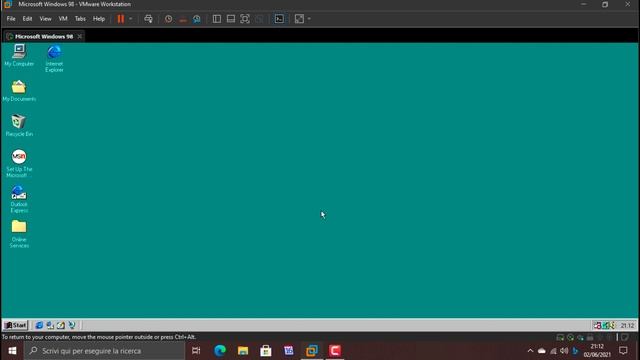The width and height of the screenshot is (640, 360).
Task: Click Send Ctrl+Alt+Del toolbar icon
Action: click(x=148, y=19)
